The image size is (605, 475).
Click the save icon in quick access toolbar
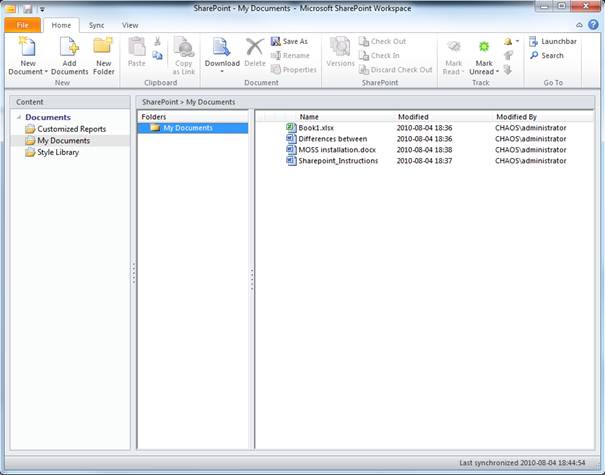coord(27,8)
